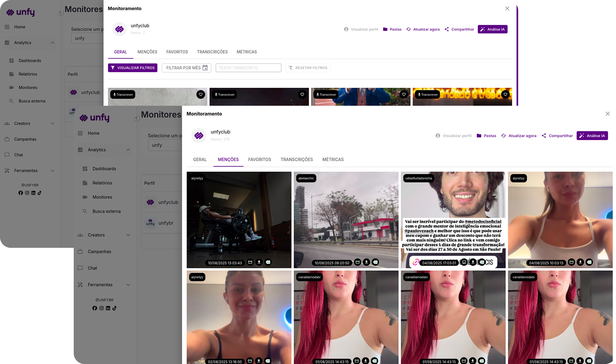Click Análise IA in the back window

tap(493, 29)
